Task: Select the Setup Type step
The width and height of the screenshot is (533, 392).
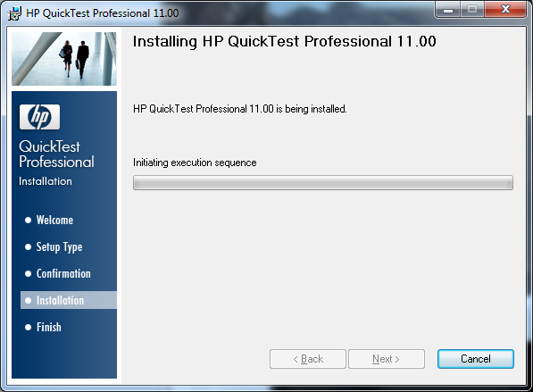Action: [59, 247]
